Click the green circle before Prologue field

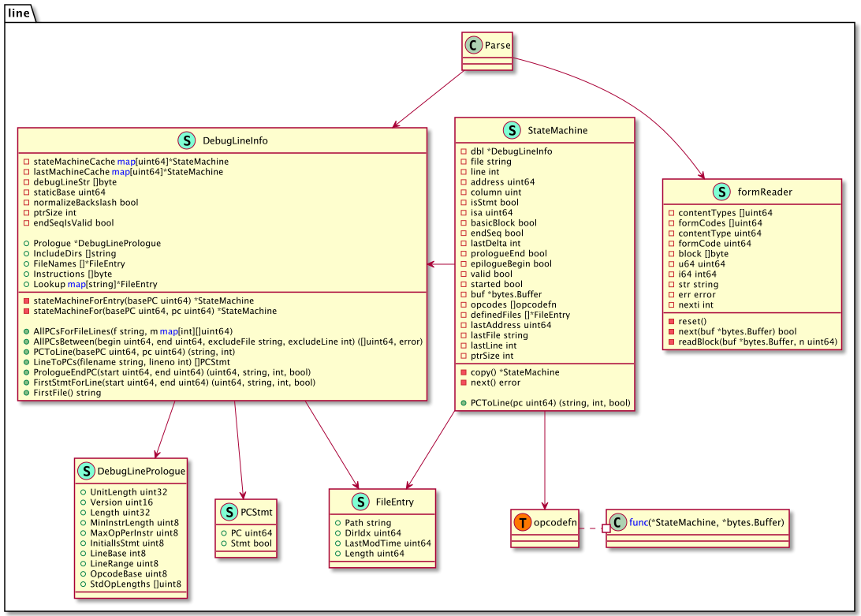pos(27,243)
